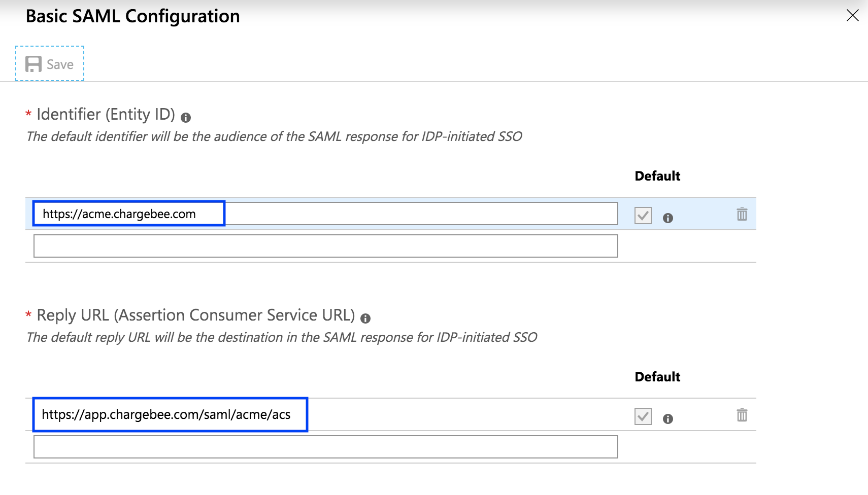Image resolution: width=868 pixels, height=495 pixels.
Task: Click the Default header above reply URL rows
Action: click(x=657, y=377)
